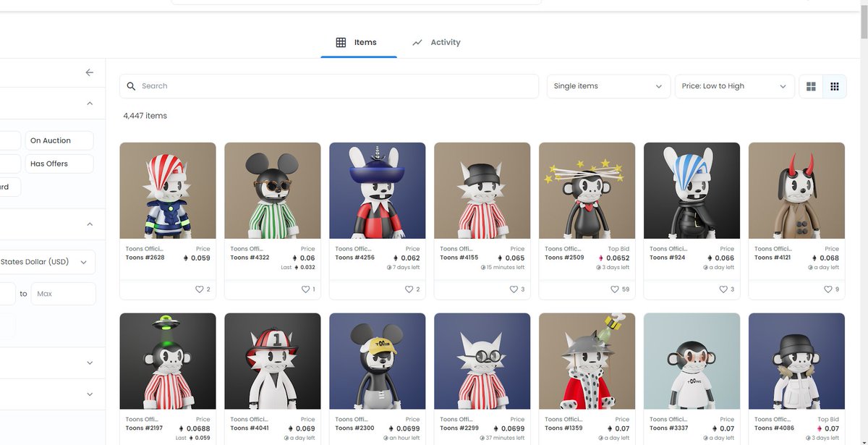868x445 pixels.
Task: Open Toons #2300 thumbnail image
Action: tap(378, 361)
